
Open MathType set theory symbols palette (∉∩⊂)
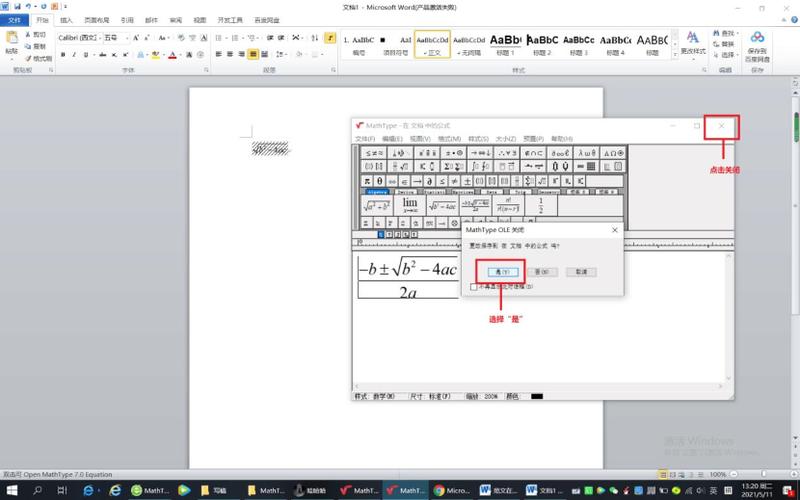533,153
